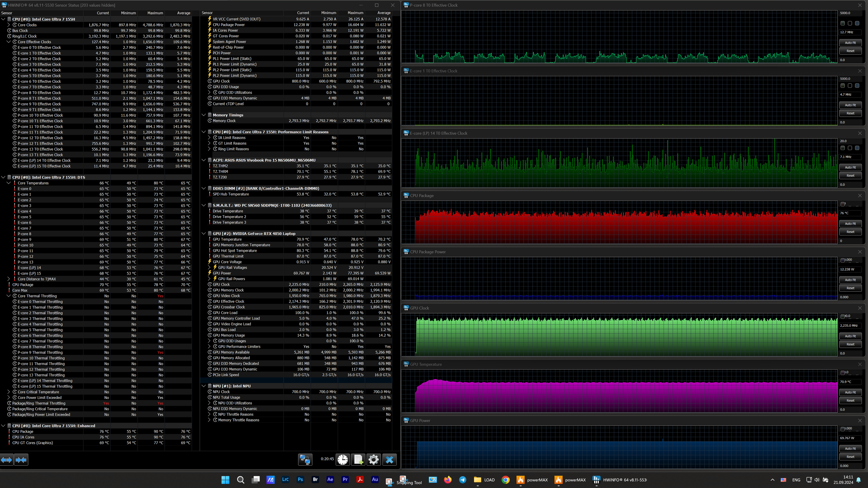The height and width of the screenshot is (488, 868).
Task: Open Telegram from the taskbar
Action: 463,480
